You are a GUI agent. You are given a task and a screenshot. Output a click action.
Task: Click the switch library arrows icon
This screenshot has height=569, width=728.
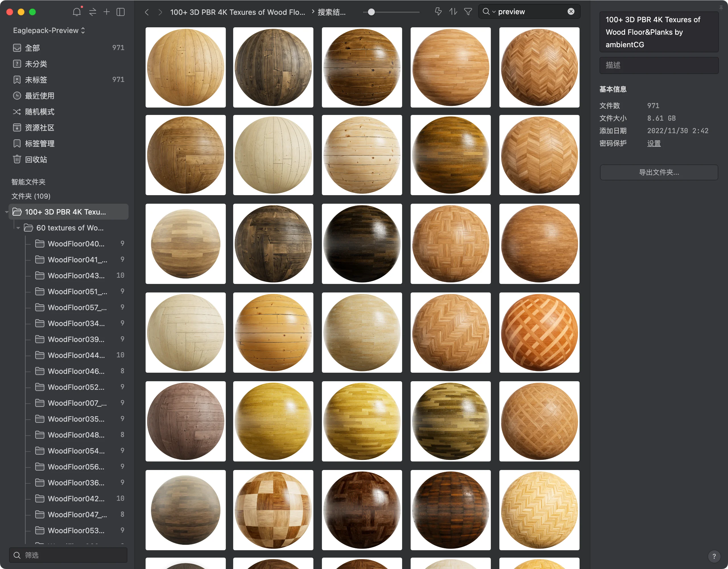click(x=93, y=12)
